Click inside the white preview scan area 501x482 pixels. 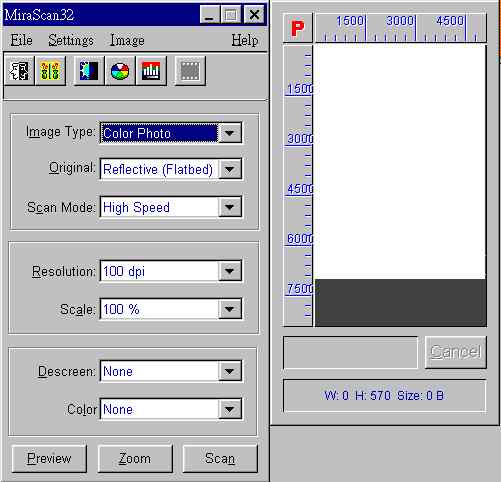coord(399,162)
